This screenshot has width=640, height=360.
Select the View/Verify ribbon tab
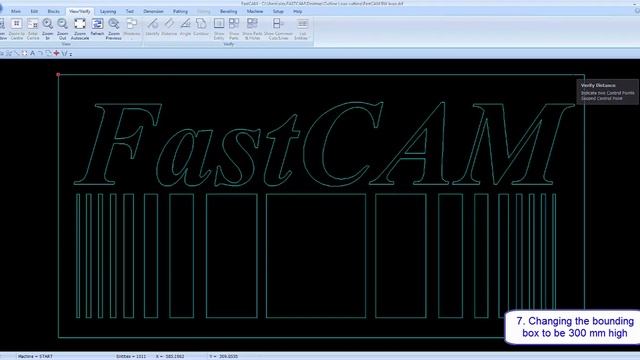pos(80,11)
